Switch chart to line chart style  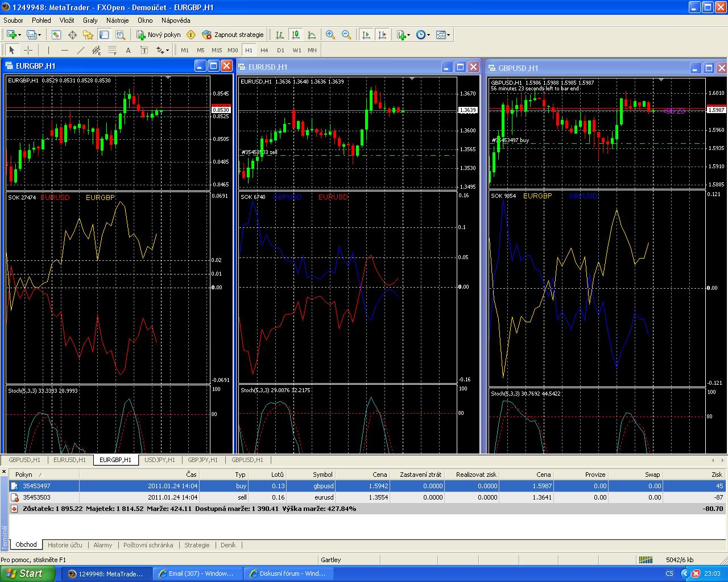311,35
